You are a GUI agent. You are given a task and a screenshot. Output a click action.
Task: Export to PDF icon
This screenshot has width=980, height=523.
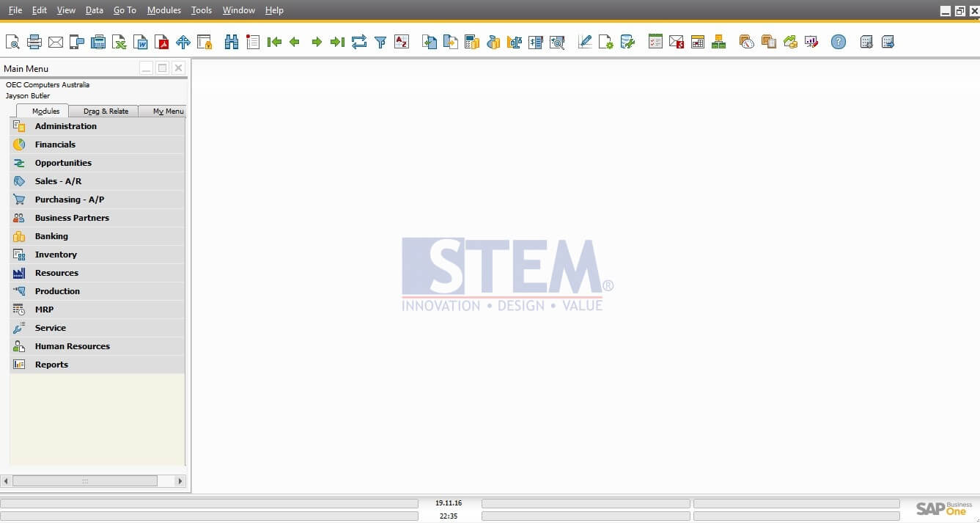(x=162, y=42)
